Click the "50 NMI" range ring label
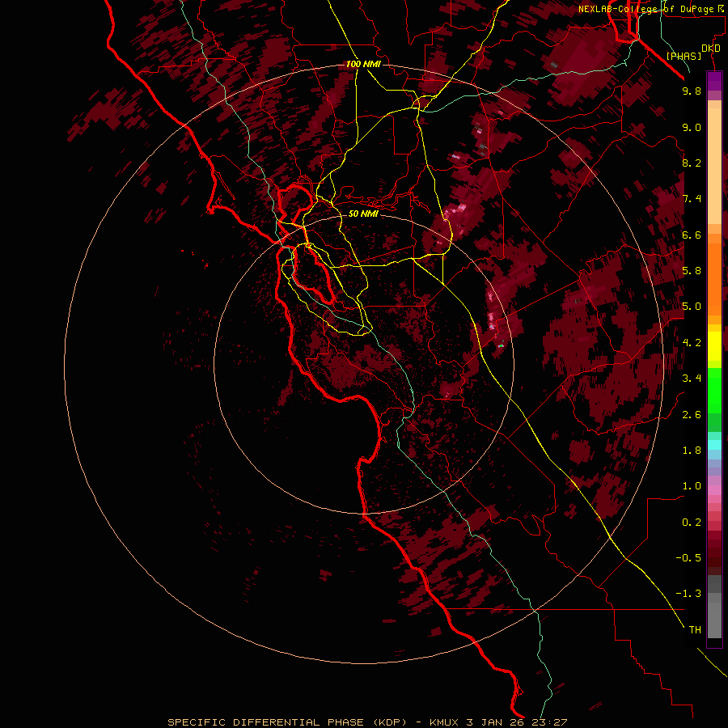Viewport: 728px width, 728px height. click(x=363, y=214)
